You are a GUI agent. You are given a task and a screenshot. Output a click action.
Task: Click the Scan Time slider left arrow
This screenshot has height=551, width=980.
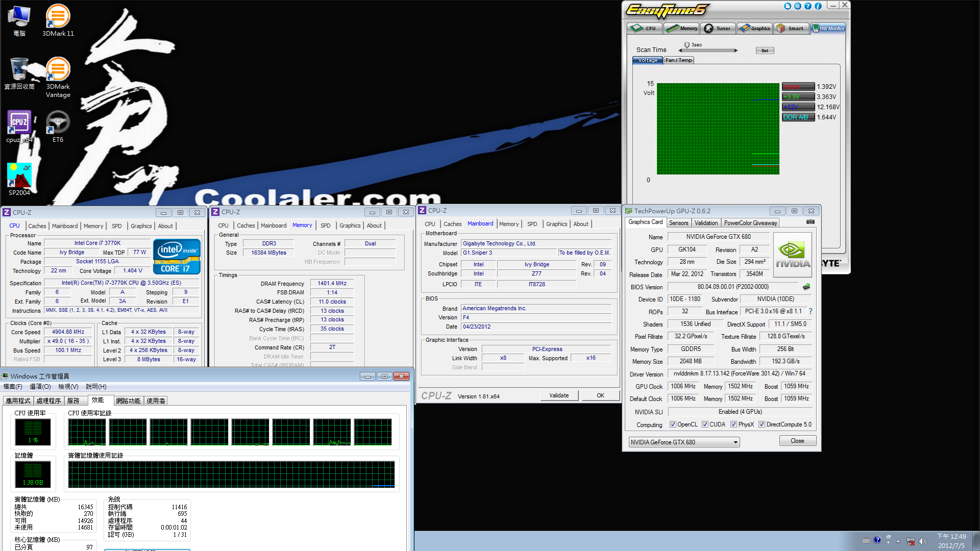click(x=680, y=51)
